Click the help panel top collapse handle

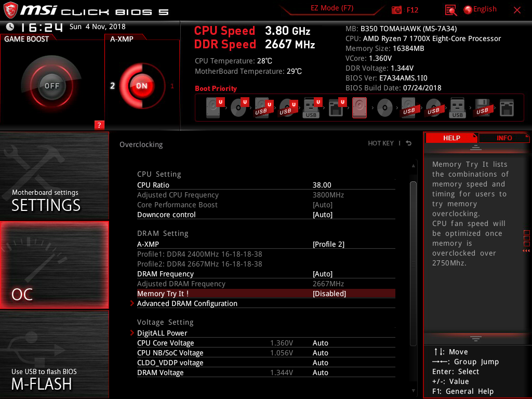pyautogui.click(x=475, y=147)
